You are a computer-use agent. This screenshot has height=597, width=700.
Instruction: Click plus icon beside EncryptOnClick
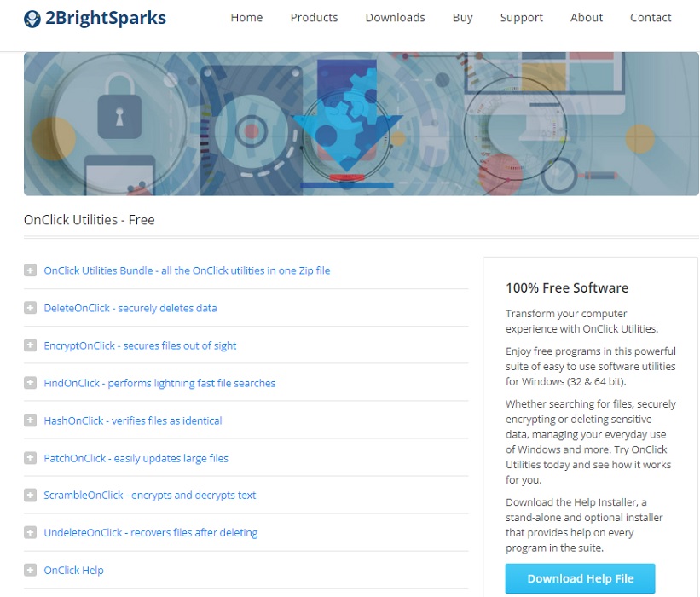(31, 345)
